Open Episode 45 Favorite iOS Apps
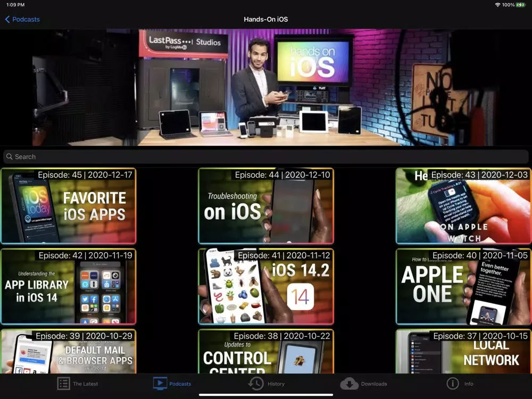532x399 pixels. coord(69,206)
